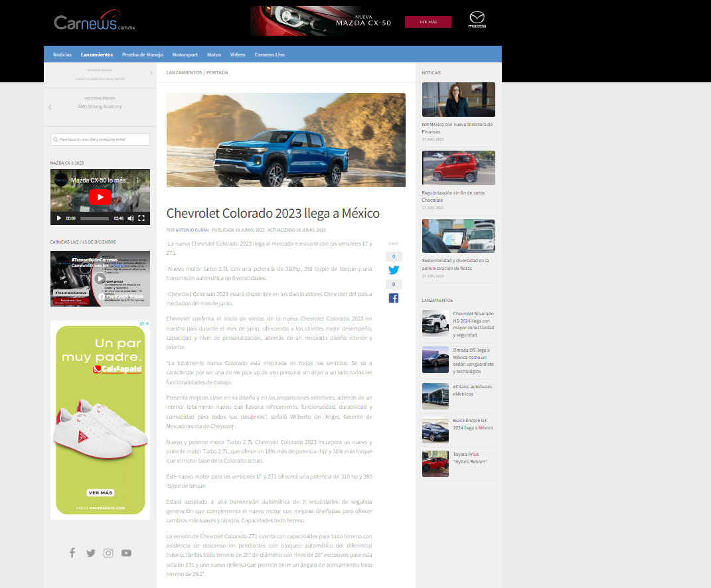This screenshot has height=588, width=711.
Task: Open GM México Directora de Finanzas thumbnail
Action: (x=459, y=100)
